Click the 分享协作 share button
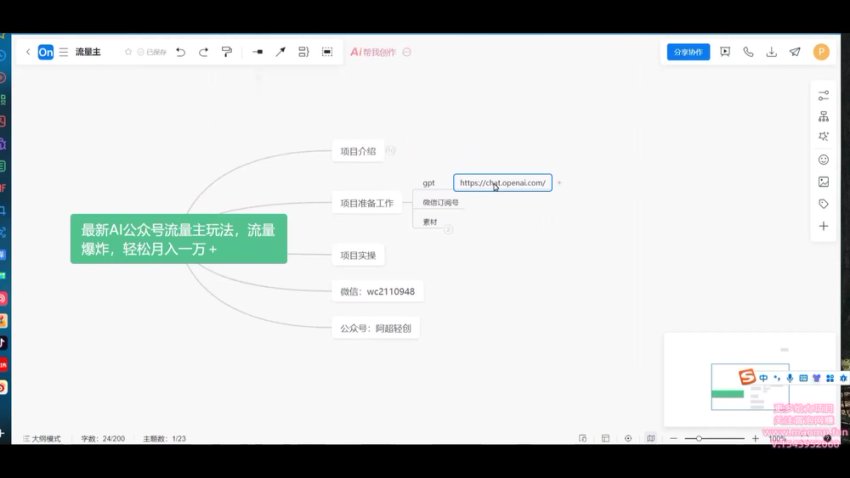The image size is (850, 478). (688, 52)
